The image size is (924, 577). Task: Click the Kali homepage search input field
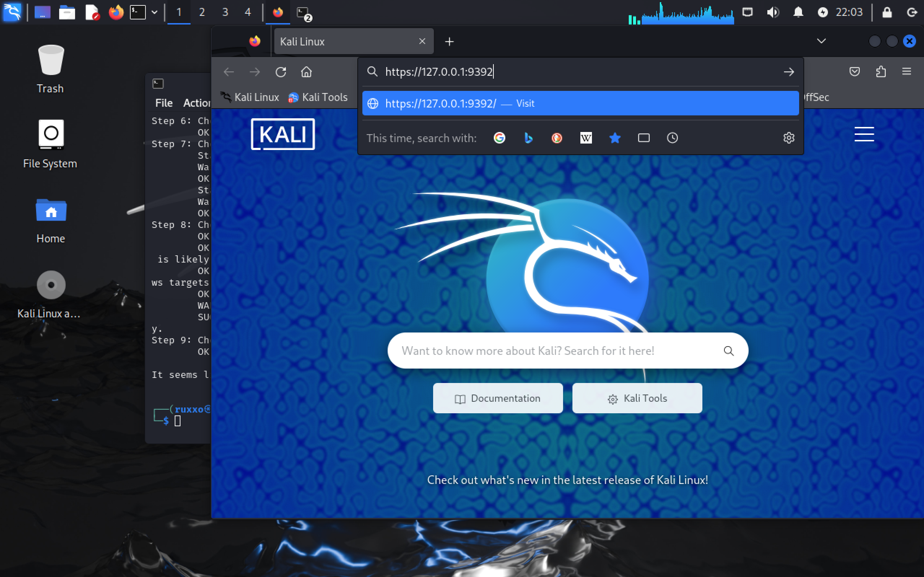[567, 350]
